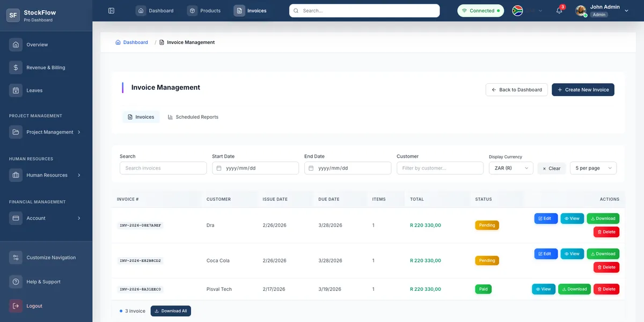The image size is (644, 322).
Task: Click the Customize Navigation icon
Action: pos(16,257)
